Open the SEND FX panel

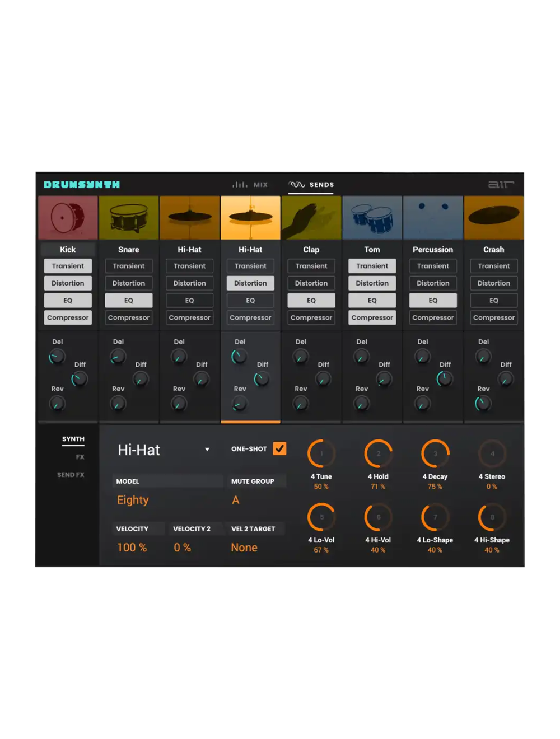tap(71, 474)
